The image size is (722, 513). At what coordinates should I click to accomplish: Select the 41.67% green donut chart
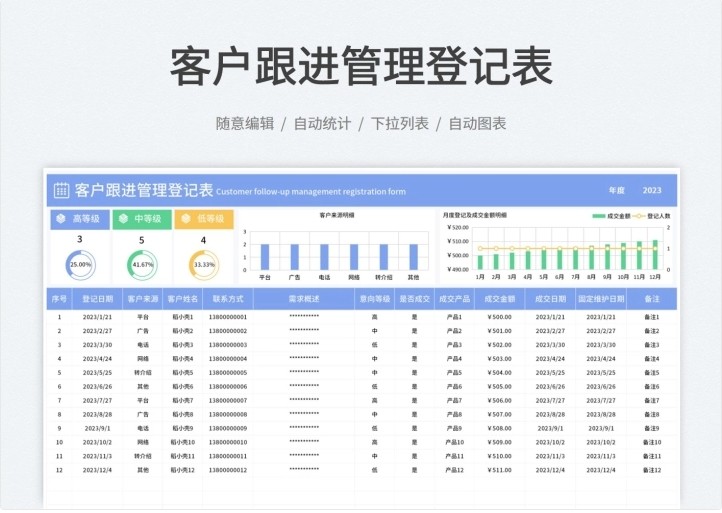click(x=142, y=265)
